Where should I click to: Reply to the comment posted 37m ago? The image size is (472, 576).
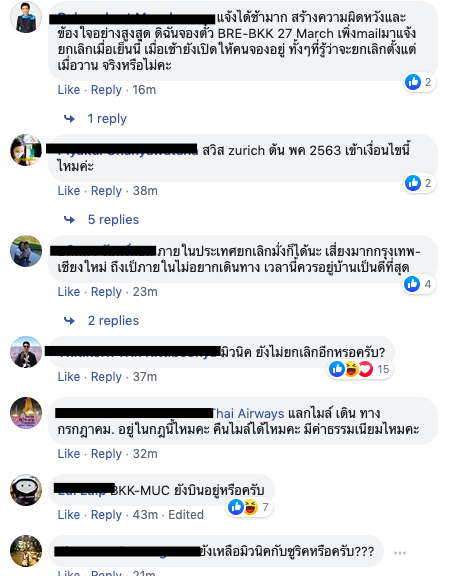(x=106, y=377)
